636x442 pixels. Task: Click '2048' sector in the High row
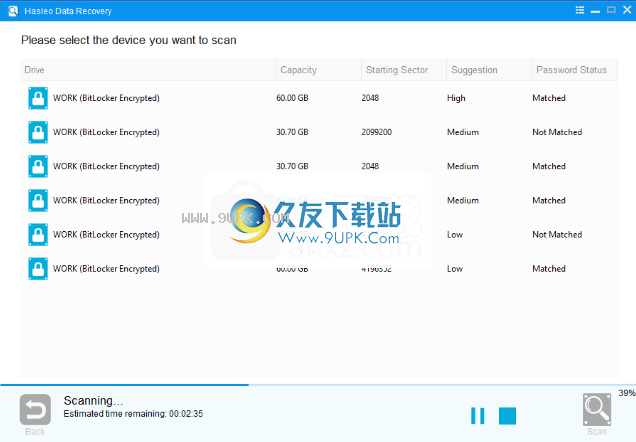pyautogui.click(x=370, y=98)
